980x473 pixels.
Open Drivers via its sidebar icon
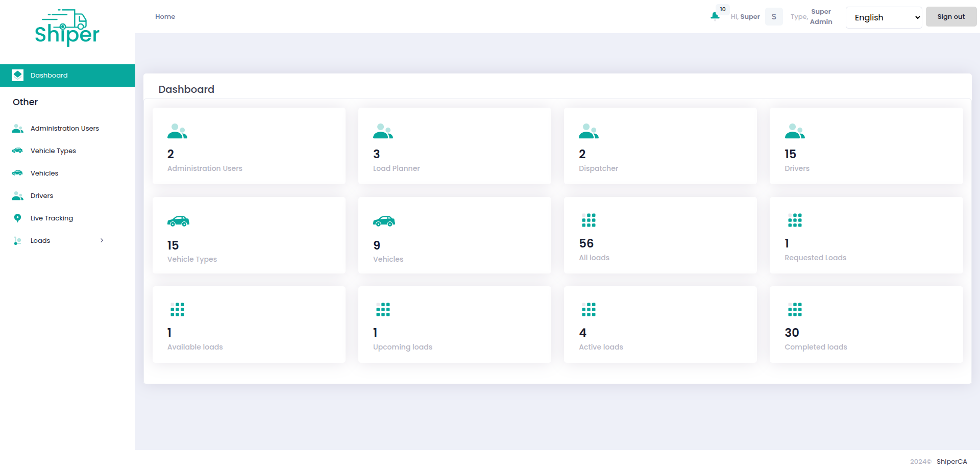tap(17, 195)
